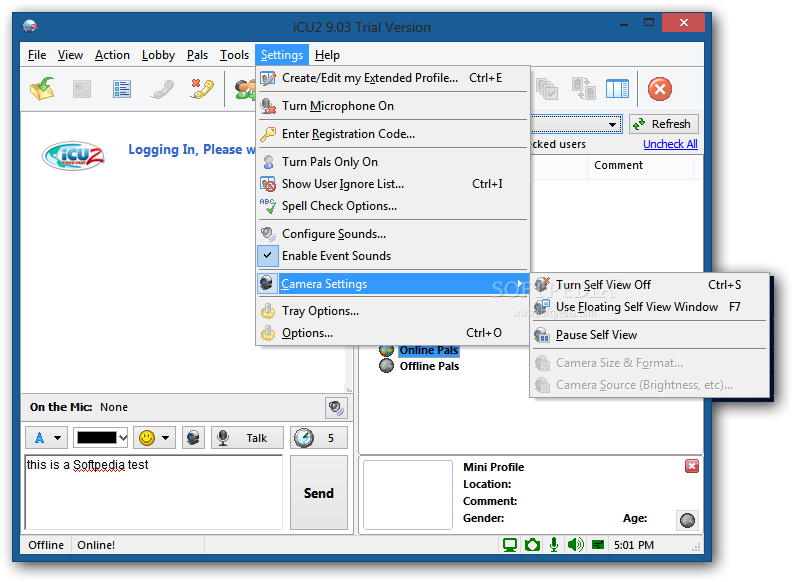Screen dimensions: 794x582
Task: Close the Mini Profile panel
Action: (692, 466)
